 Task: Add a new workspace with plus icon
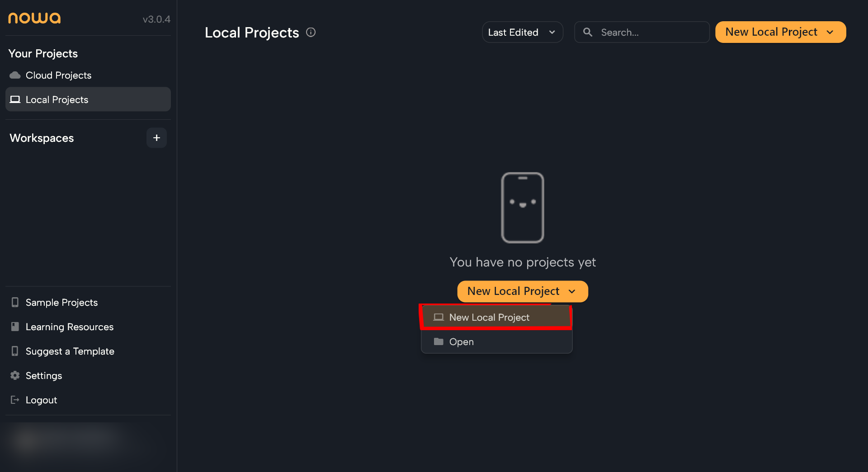156,138
